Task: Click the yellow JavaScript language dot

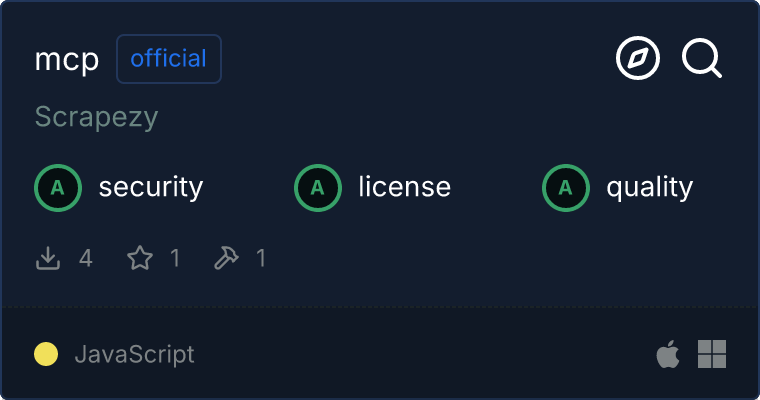Action: pyautogui.click(x=46, y=354)
